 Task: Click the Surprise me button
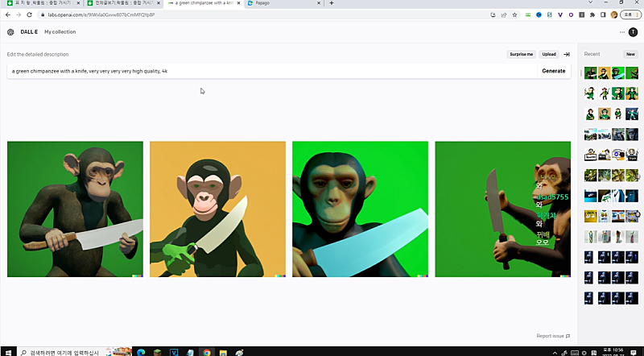[521, 54]
